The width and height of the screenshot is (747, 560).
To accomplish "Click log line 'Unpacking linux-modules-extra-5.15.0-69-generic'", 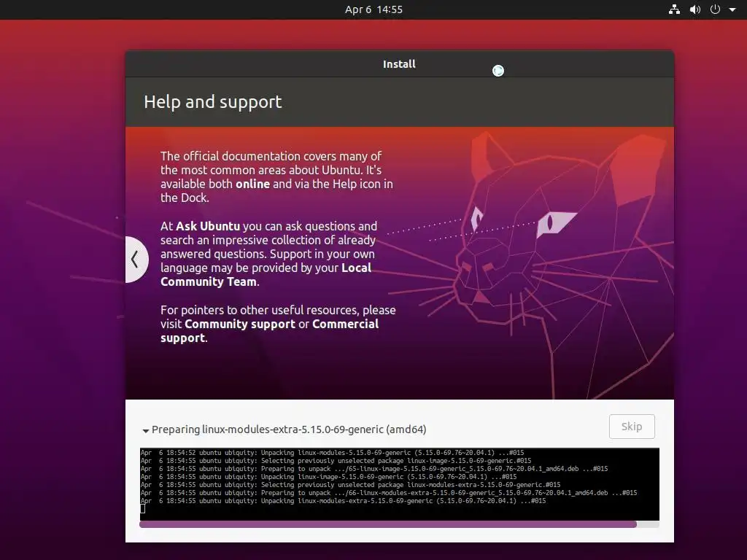I will [343, 501].
